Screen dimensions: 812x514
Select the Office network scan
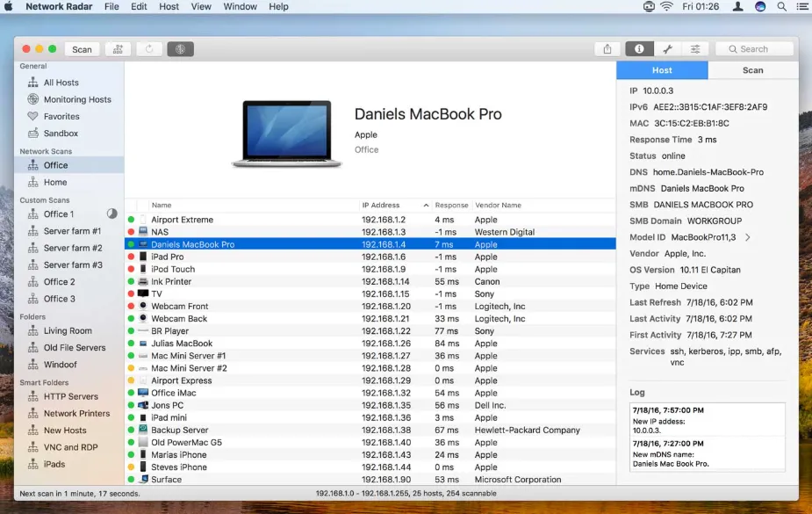pyautogui.click(x=69, y=165)
